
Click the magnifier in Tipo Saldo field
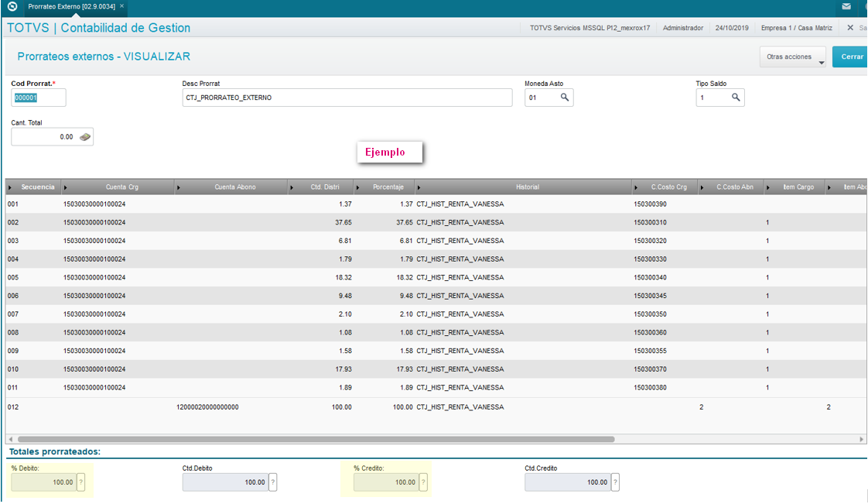point(736,98)
